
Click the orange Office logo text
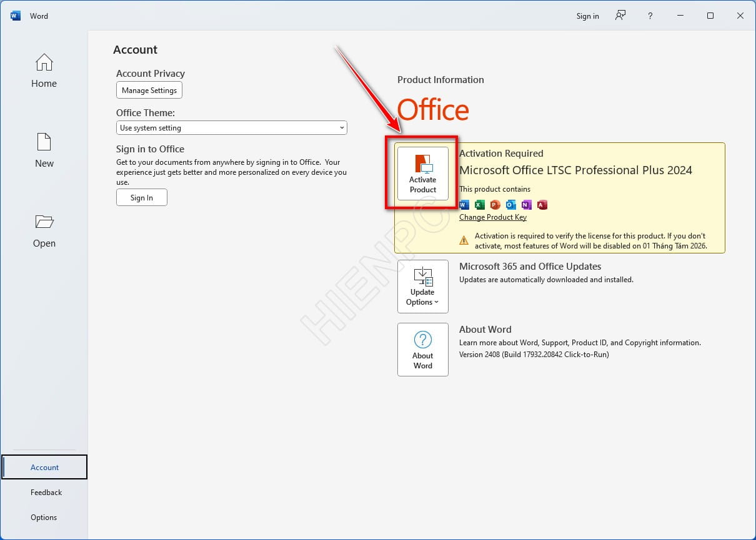coord(433,110)
